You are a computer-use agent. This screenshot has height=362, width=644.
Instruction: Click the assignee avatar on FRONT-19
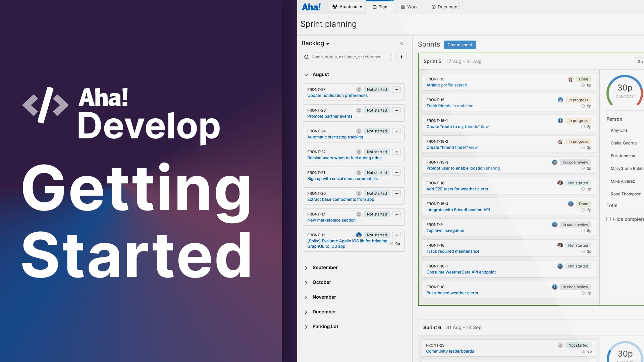pos(571,79)
